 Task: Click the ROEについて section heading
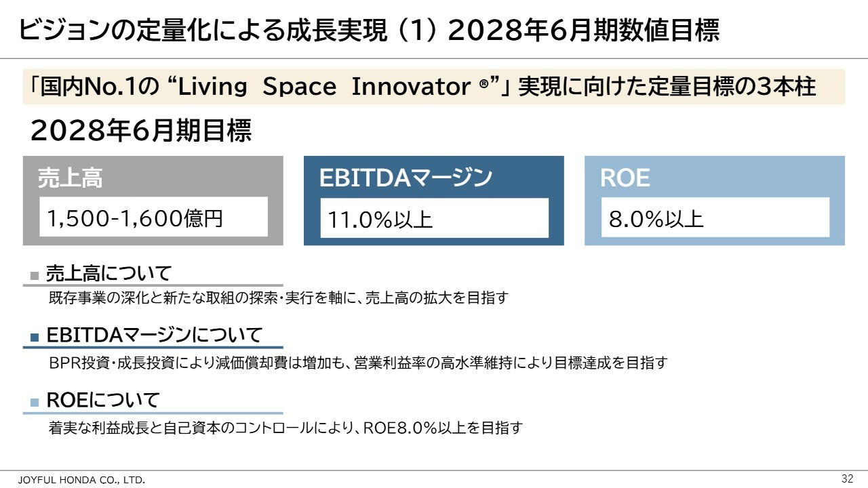(x=102, y=400)
